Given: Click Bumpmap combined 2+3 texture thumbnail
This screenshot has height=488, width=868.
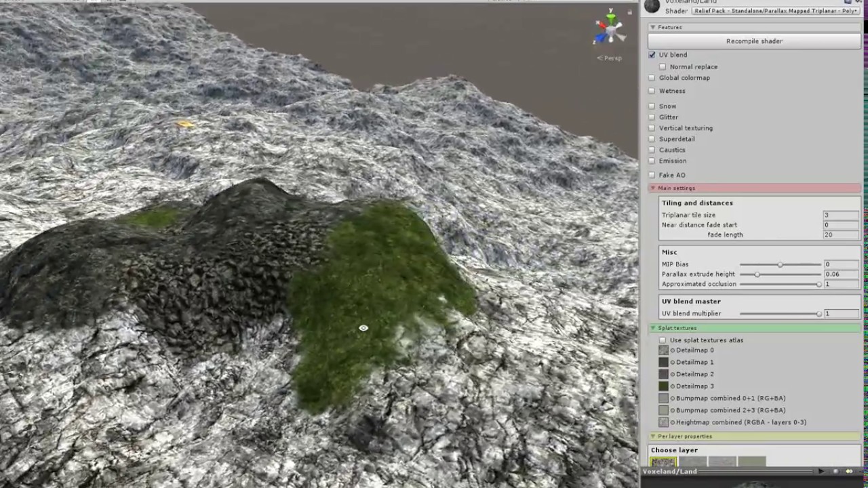Looking at the screenshot, I should point(664,410).
